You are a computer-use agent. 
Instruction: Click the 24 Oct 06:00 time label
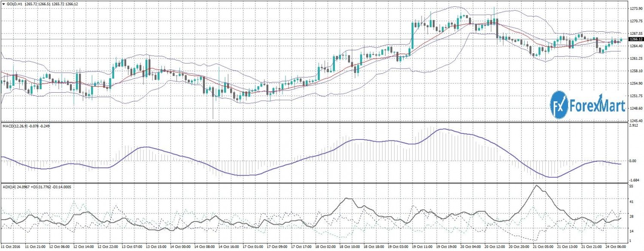point(615,248)
